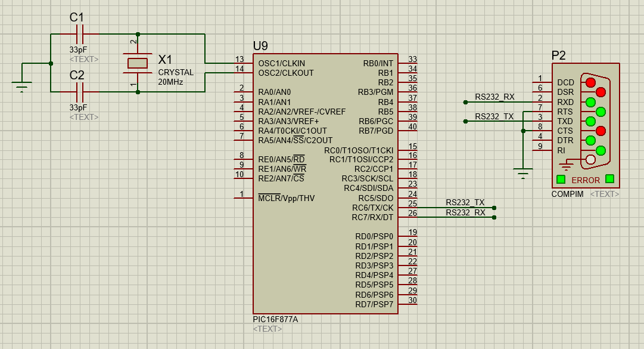Click the <TEXT> placeholder below C1
The height and width of the screenshot is (349, 644).
coord(84,59)
